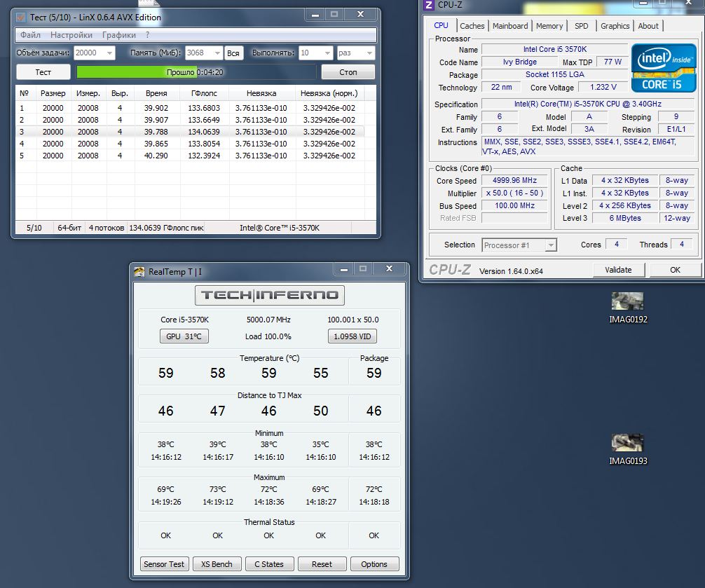Screen dimensions: 705x588
Task: Click the Intel Core i5 3570K Name field
Action: pos(555,50)
